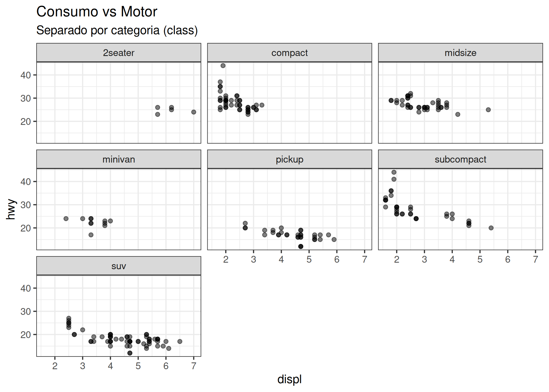Click the subtitle "Separado por categoria (class)"
Viewport: 549px width, 392px height.
coord(117,30)
